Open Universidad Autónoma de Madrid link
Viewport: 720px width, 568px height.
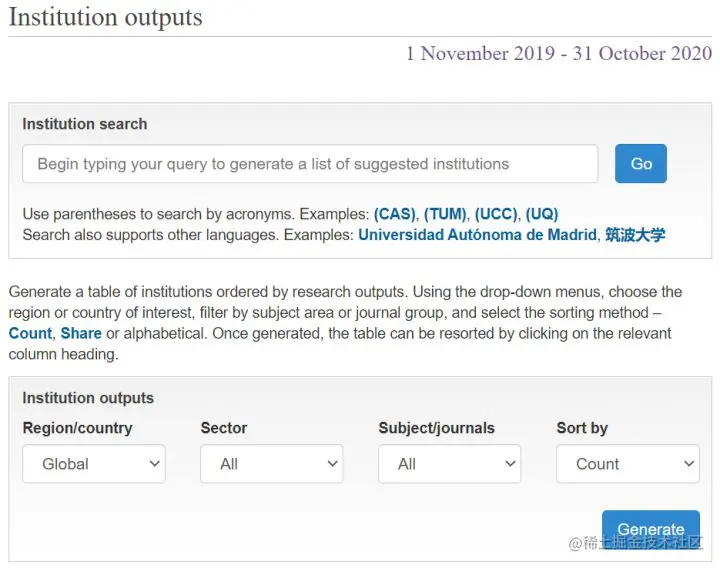[478, 235]
